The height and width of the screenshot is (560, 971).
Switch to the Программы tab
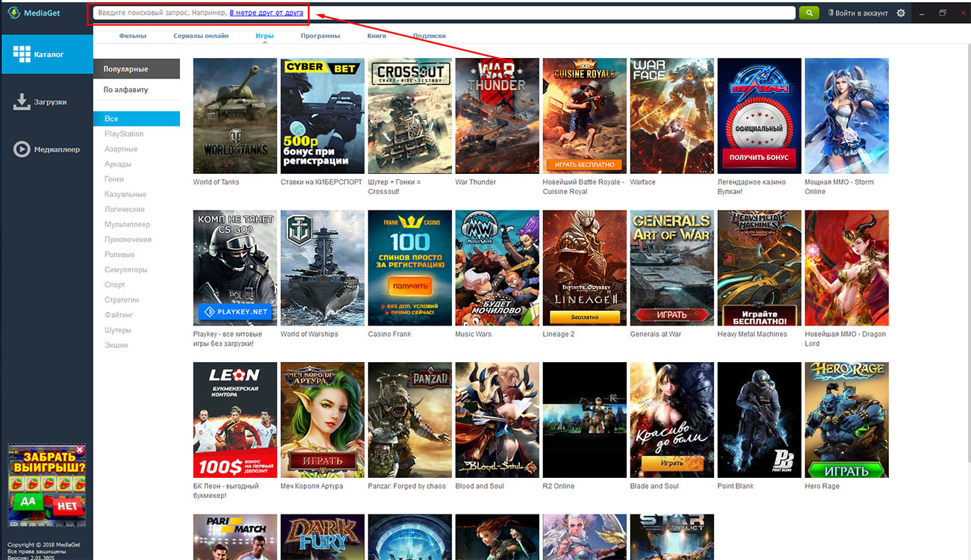coord(320,36)
